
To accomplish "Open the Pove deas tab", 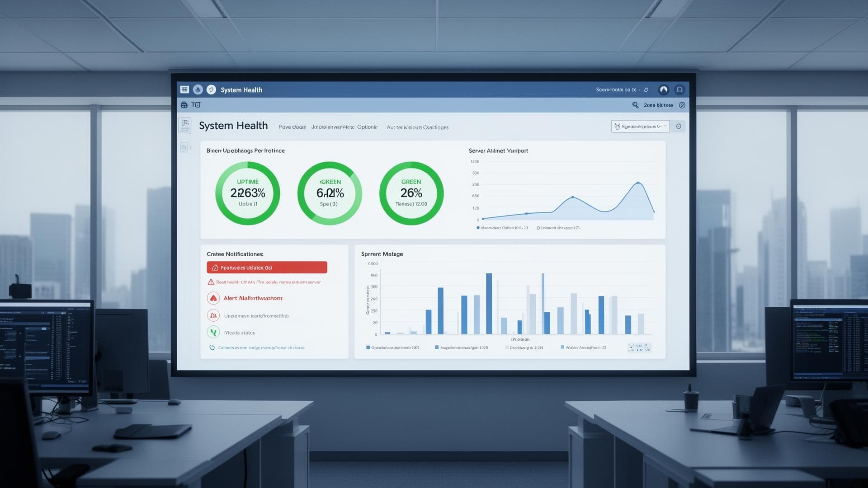I will click(292, 127).
